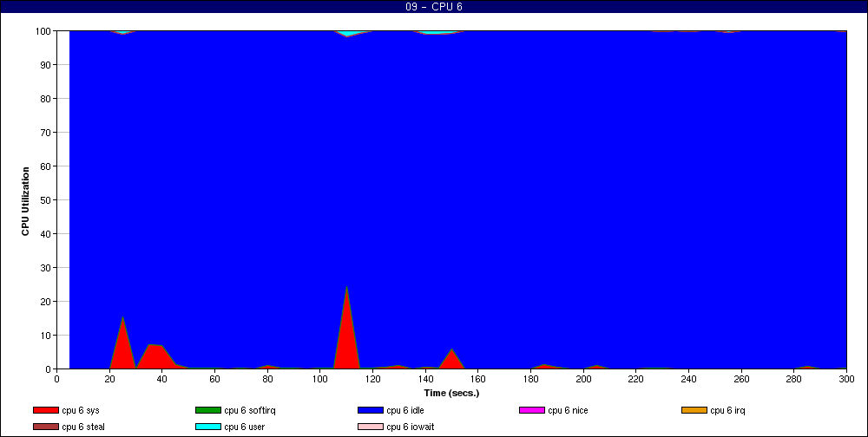Click the magenta cpu 6 nice legend swatch
868x437 pixels.
click(x=532, y=410)
